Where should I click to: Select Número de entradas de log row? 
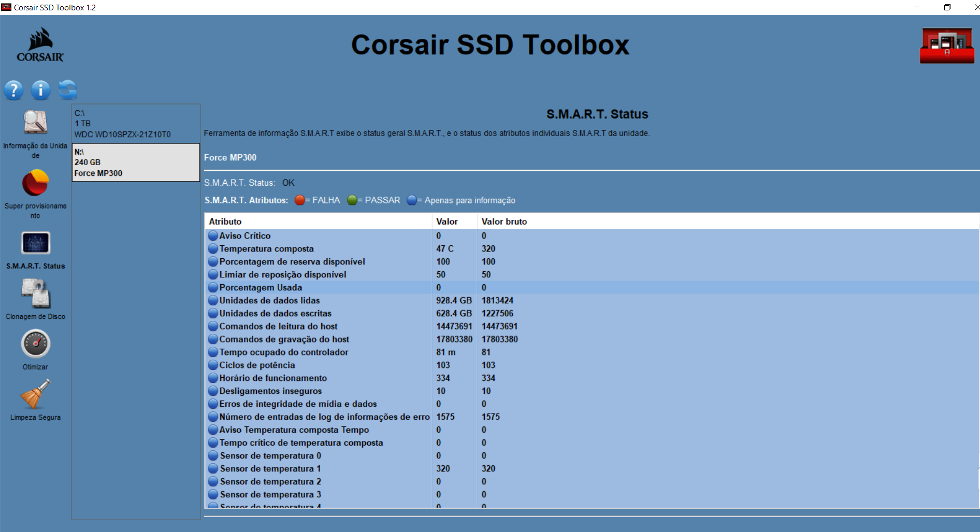(x=592, y=417)
